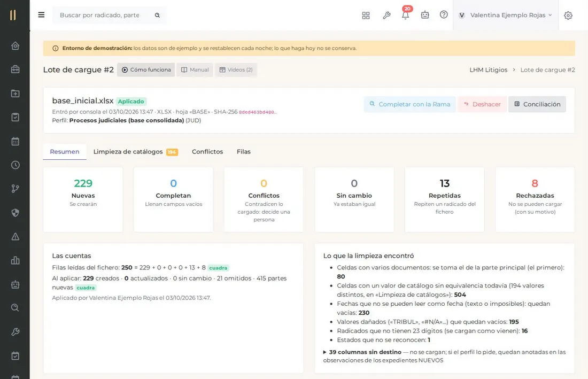This screenshot has height=379, width=588.
Task: Open the Videos (2) button
Action: (x=236, y=69)
